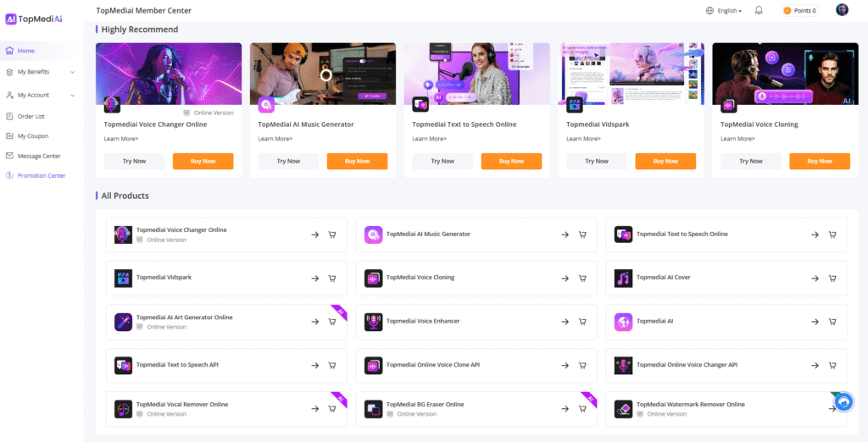Click the Points 0 coin badge
868x442 pixels.
799,10
